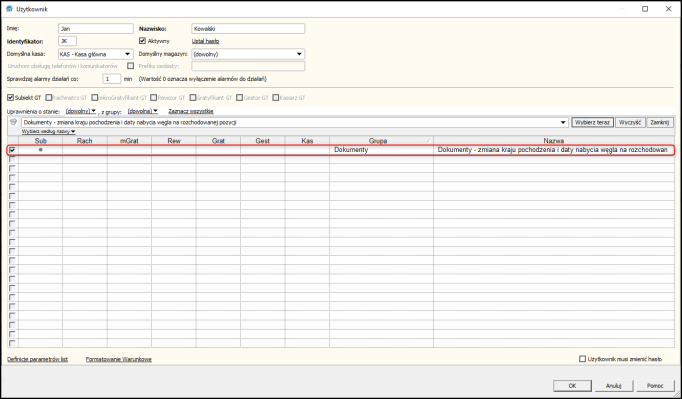The image size is (682, 399).
Task: Select the 'Dokumenty' Grupa cell
Action: click(x=381, y=150)
